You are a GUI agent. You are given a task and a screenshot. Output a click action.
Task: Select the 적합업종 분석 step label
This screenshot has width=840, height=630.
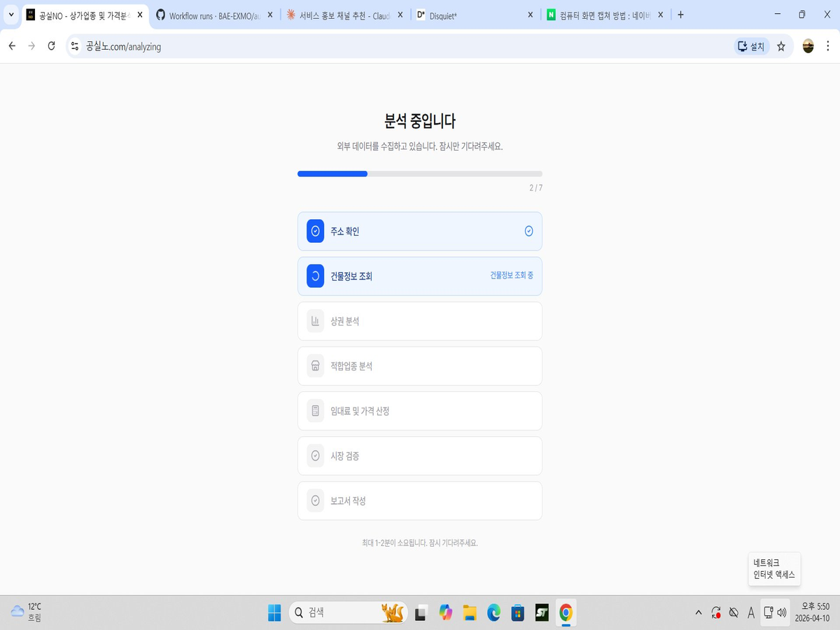point(351,366)
